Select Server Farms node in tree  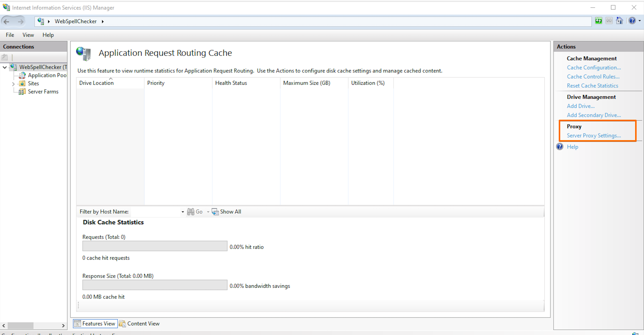click(43, 91)
